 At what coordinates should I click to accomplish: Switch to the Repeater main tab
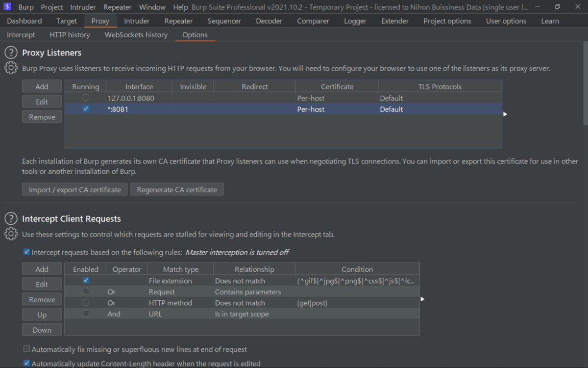coord(178,21)
